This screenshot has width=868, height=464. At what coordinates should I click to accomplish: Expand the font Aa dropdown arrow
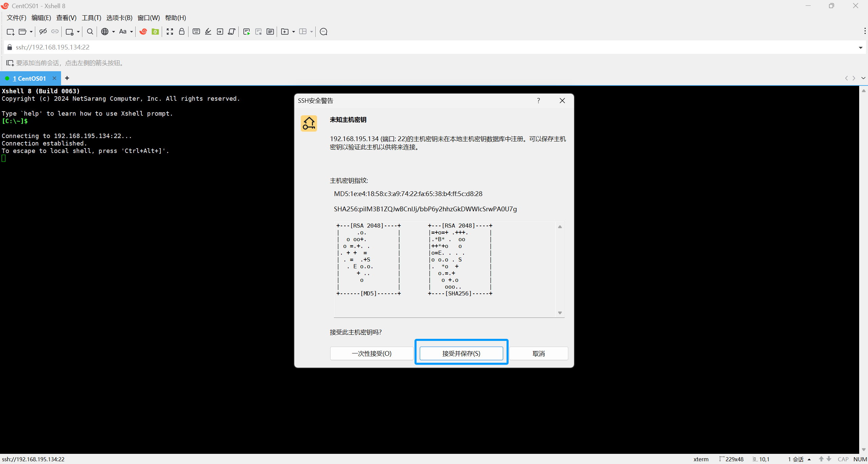point(132,32)
